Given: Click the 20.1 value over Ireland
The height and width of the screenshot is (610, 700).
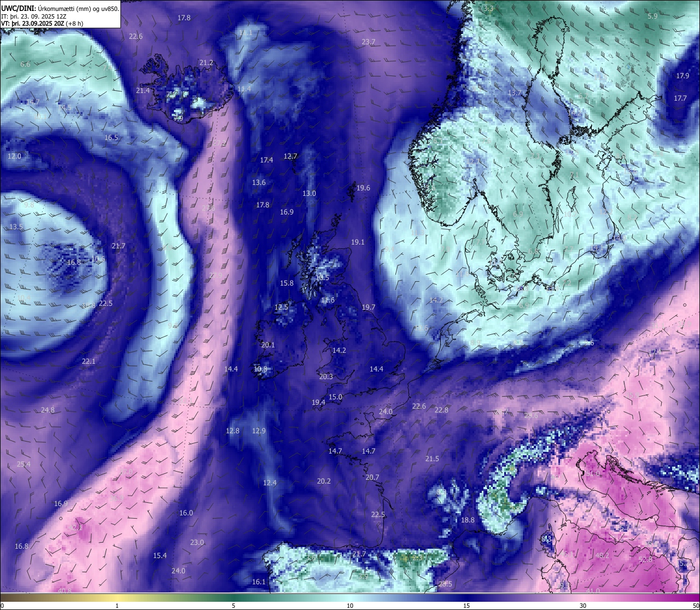Looking at the screenshot, I should (x=268, y=345).
